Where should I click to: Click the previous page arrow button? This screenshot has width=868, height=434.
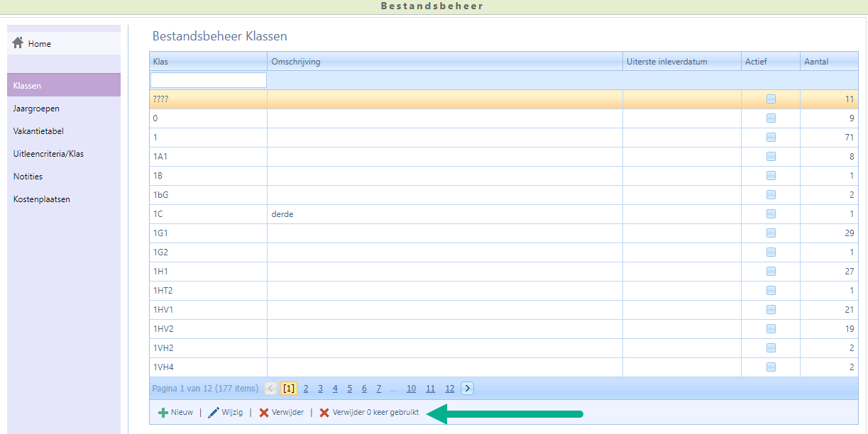(271, 388)
